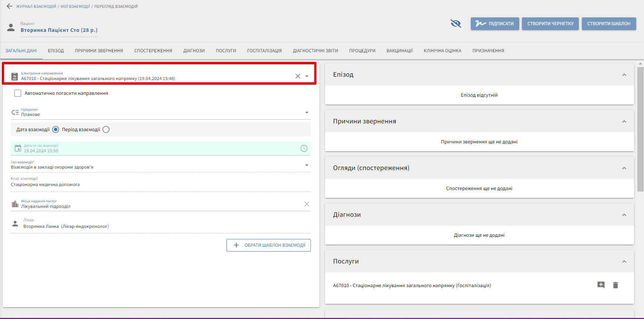Open the Тип взаємодії dropdown
This screenshot has width=644, height=319.
(x=306, y=165)
